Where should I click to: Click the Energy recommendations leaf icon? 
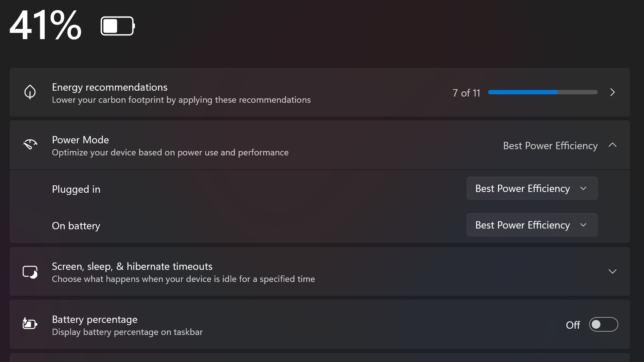(30, 92)
